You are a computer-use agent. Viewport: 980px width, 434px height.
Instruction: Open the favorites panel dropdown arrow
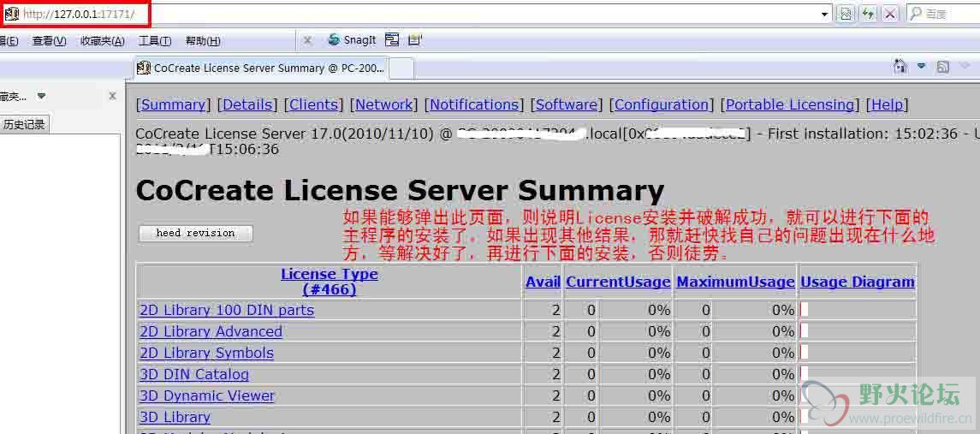tap(41, 97)
